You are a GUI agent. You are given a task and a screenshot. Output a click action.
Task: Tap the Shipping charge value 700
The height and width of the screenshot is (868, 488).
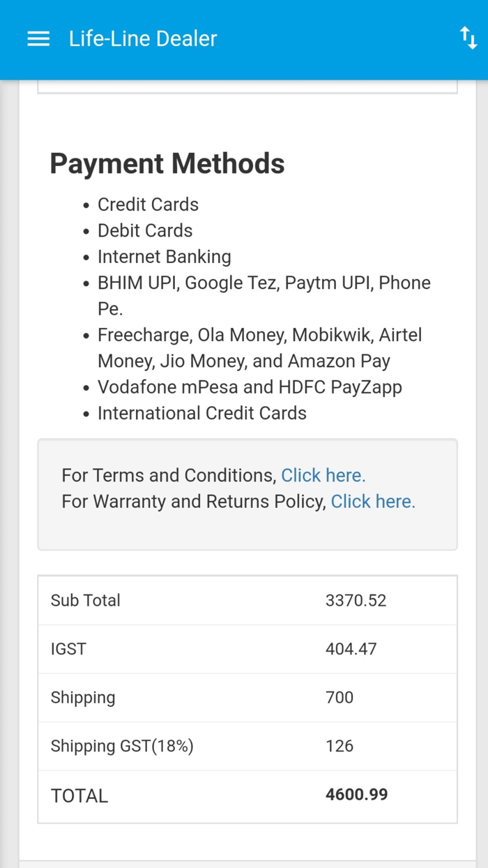tap(340, 698)
